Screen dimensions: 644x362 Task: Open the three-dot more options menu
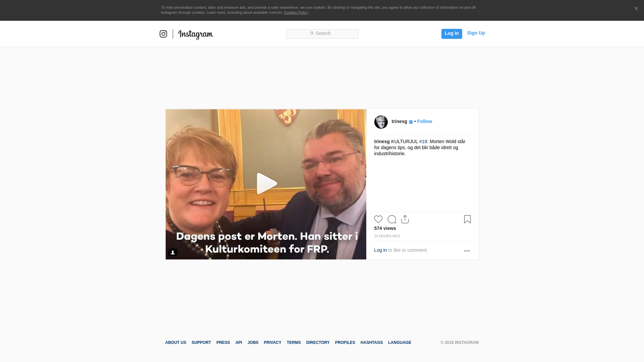click(467, 251)
